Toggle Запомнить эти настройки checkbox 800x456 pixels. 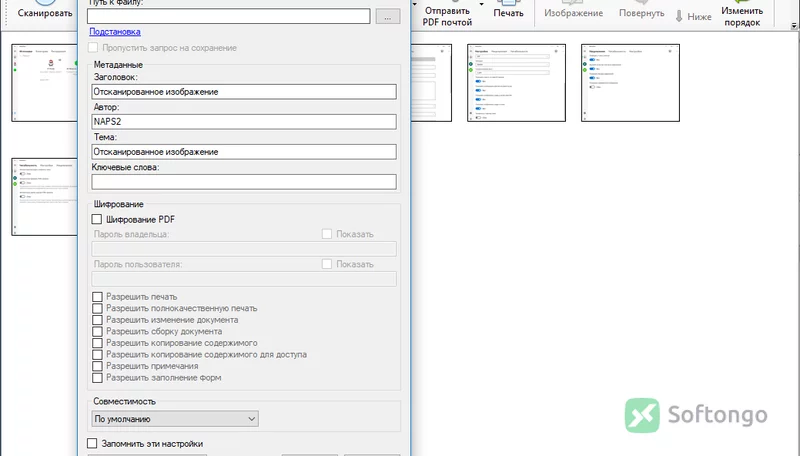(92, 443)
